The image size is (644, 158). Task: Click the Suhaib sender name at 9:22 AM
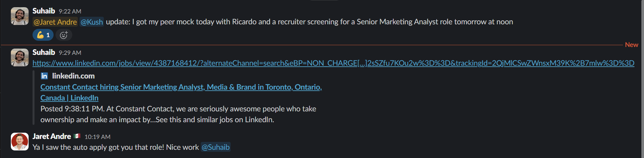(x=44, y=11)
